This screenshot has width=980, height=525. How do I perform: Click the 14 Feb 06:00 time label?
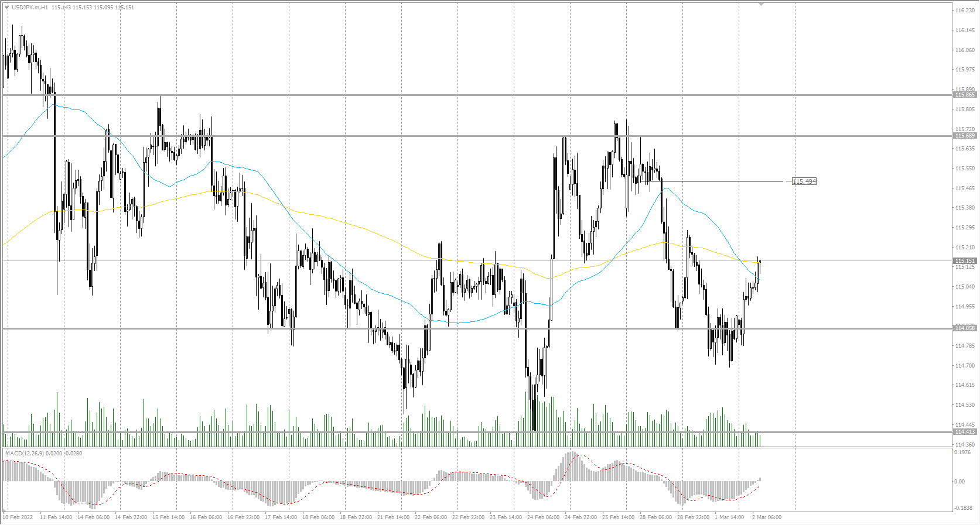click(x=94, y=517)
